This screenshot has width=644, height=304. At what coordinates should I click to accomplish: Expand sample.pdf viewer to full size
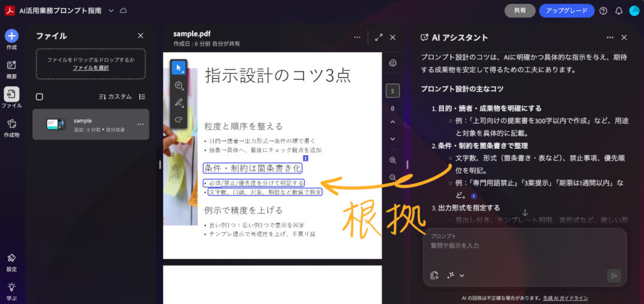(379, 37)
